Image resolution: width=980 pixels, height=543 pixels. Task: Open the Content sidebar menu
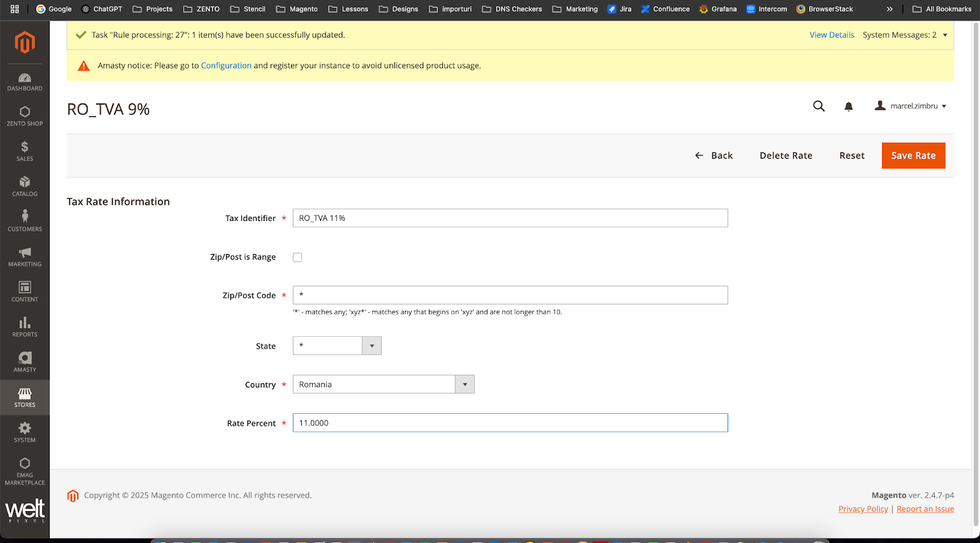[x=24, y=292]
